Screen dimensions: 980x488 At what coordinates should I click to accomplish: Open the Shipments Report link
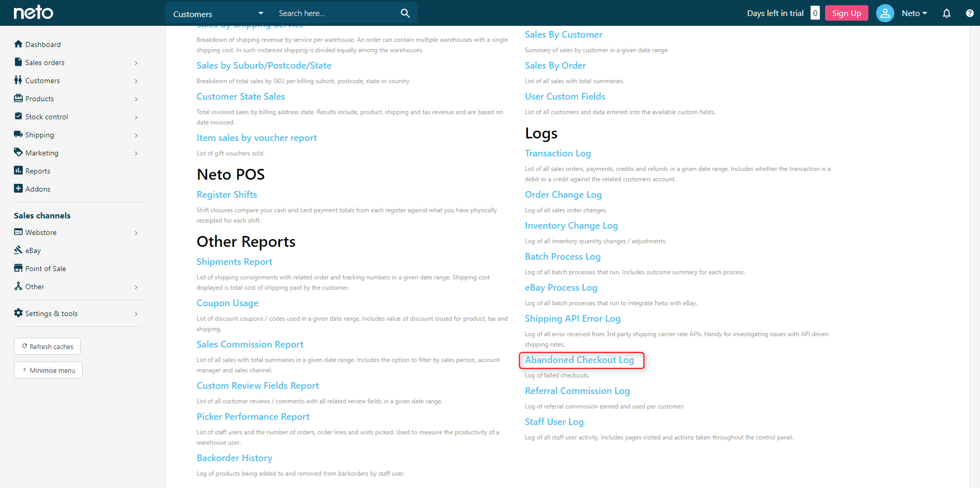tap(235, 262)
